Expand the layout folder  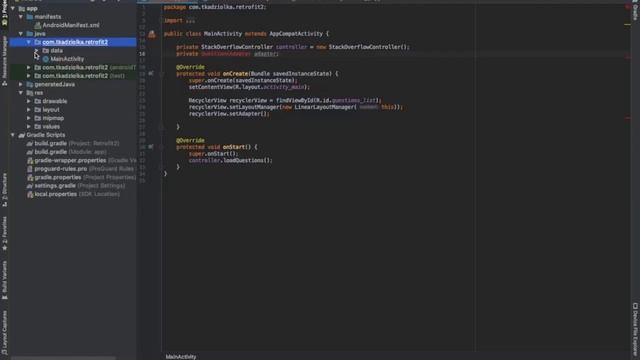(x=29, y=110)
